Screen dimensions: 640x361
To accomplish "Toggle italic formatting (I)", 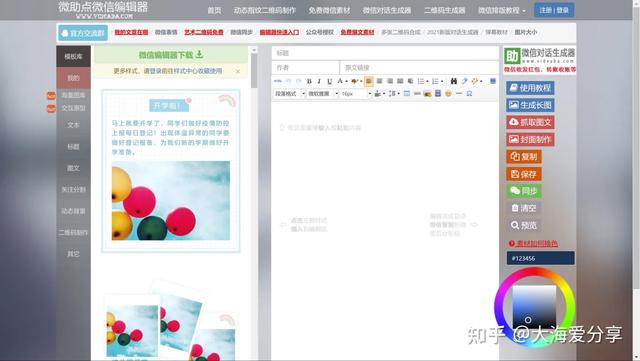I will 319,81.
